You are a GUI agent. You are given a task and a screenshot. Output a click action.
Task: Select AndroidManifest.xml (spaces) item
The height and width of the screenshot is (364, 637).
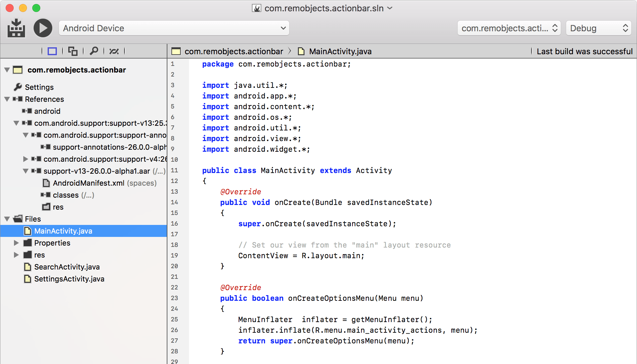click(x=105, y=183)
